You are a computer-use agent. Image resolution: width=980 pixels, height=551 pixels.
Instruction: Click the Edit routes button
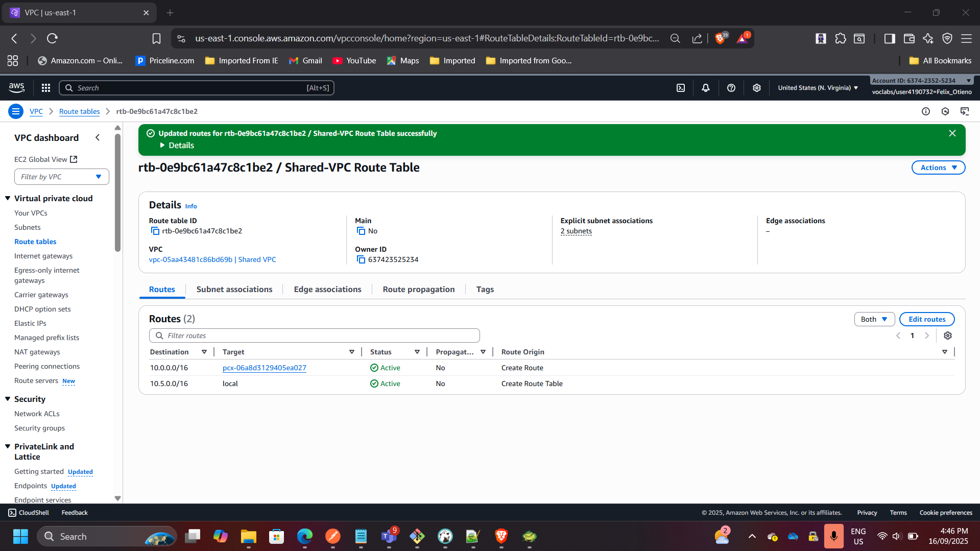coord(926,319)
